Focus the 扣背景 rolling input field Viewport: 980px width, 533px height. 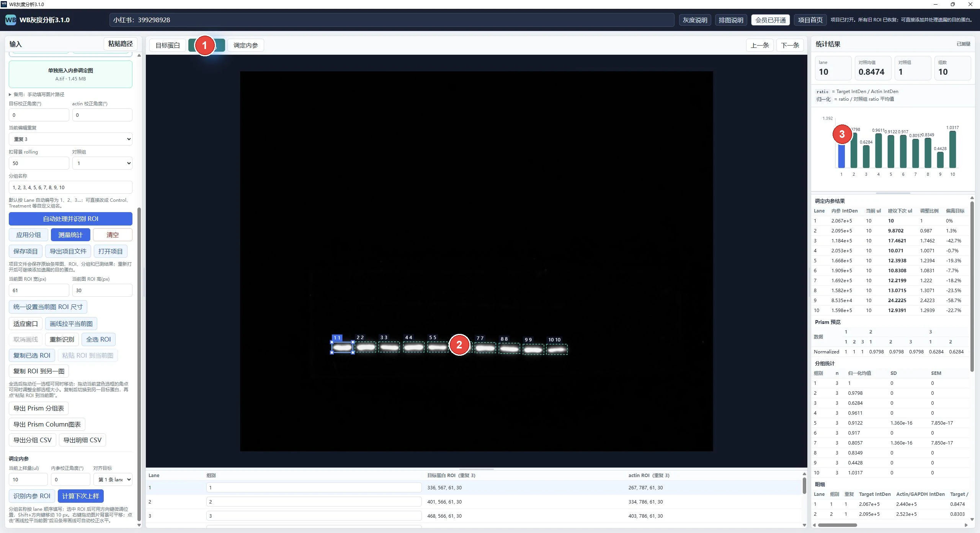pyautogui.click(x=39, y=163)
